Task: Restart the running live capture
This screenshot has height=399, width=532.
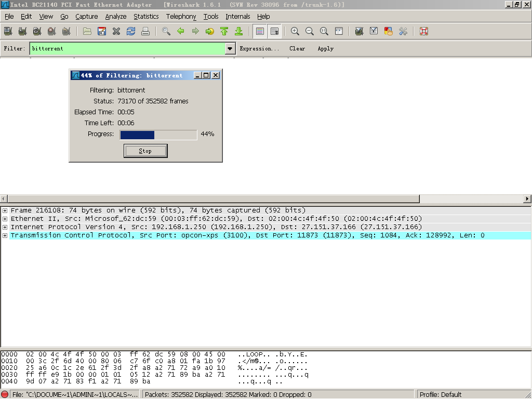Action: tap(66, 31)
